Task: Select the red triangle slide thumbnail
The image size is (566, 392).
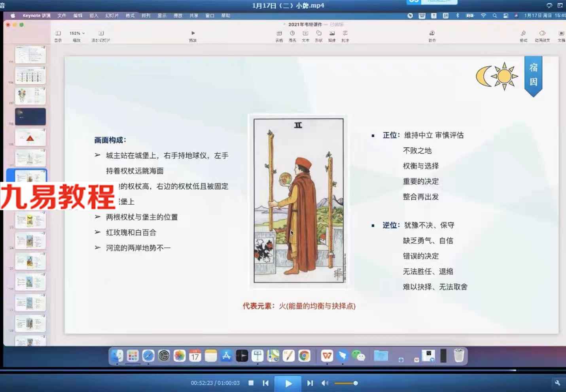Action: 30,137
